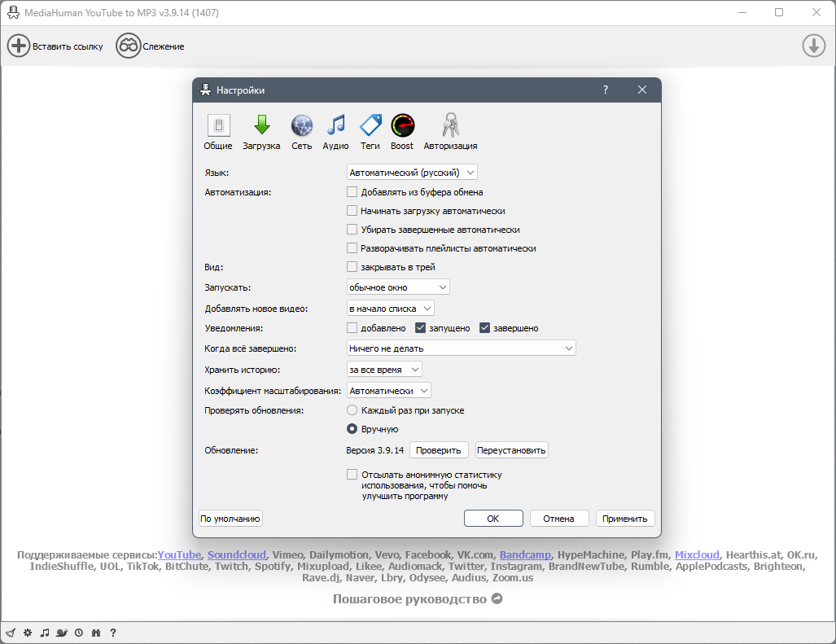Click the Вставить ссылку plus icon
Image resolution: width=836 pixels, height=644 pixels.
[19, 46]
